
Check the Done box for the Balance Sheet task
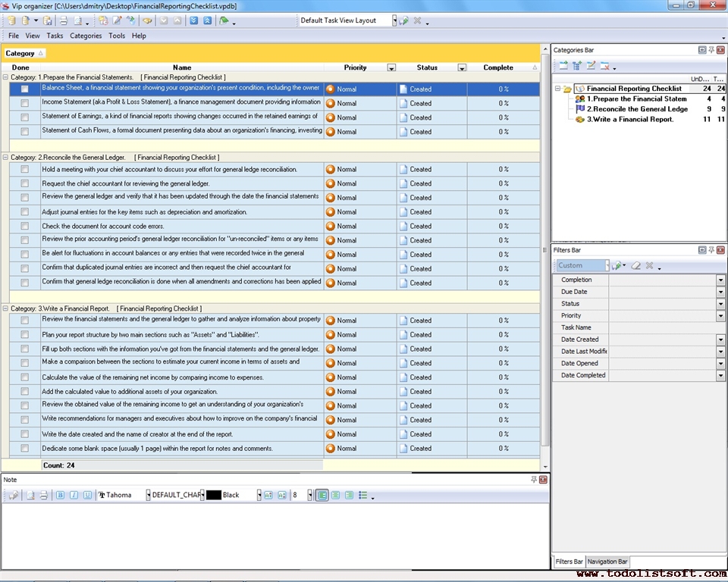pyautogui.click(x=25, y=89)
